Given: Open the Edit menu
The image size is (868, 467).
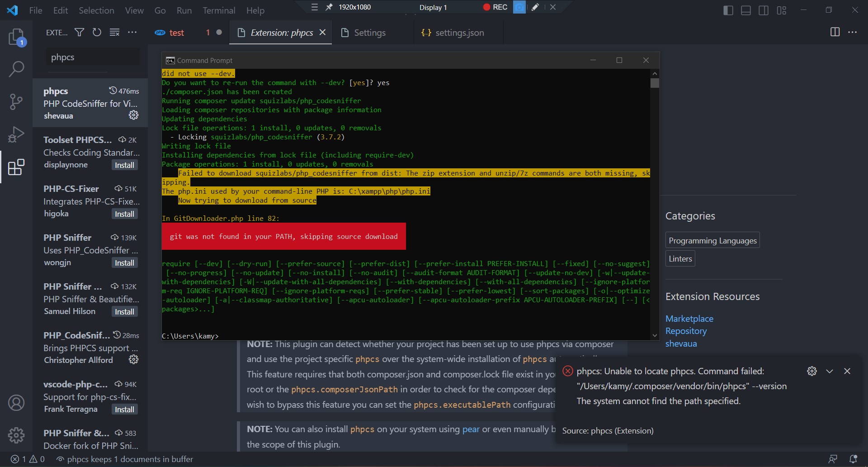Looking at the screenshot, I should [61, 10].
